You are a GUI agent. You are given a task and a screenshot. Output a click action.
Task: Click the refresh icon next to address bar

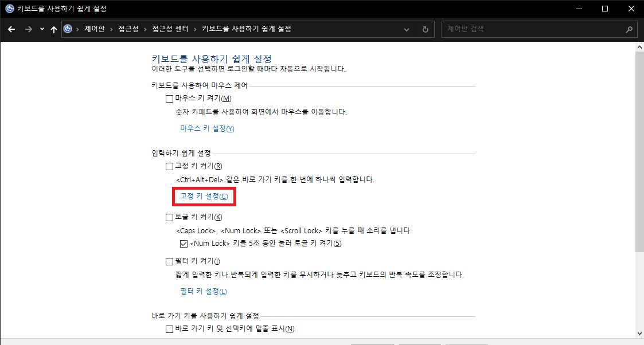[x=426, y=29]
